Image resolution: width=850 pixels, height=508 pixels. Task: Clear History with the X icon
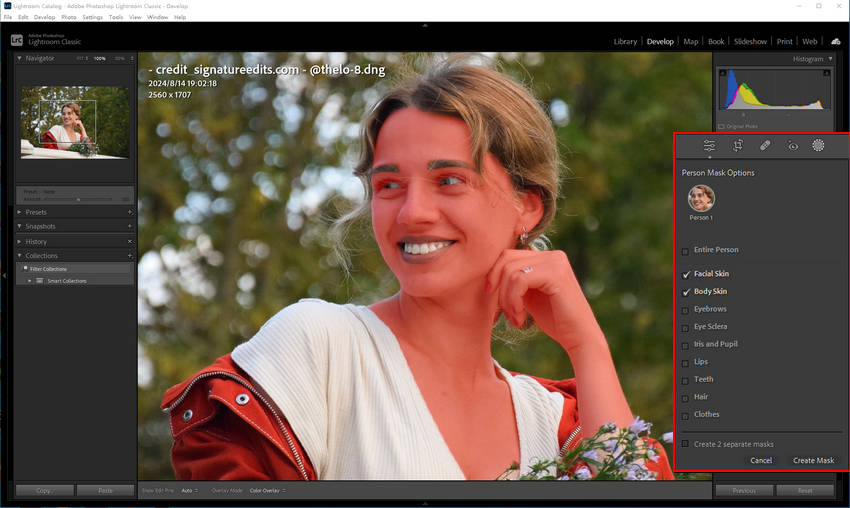tap(130, 241)
